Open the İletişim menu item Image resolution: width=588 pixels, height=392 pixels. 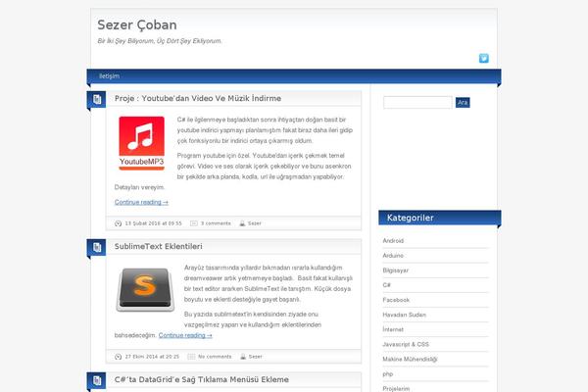point(109,76)
